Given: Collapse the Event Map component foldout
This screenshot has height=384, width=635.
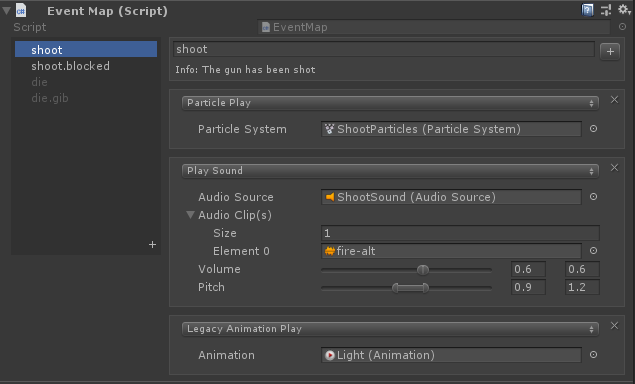Looking at the screenshot, I should click(6, 10).
